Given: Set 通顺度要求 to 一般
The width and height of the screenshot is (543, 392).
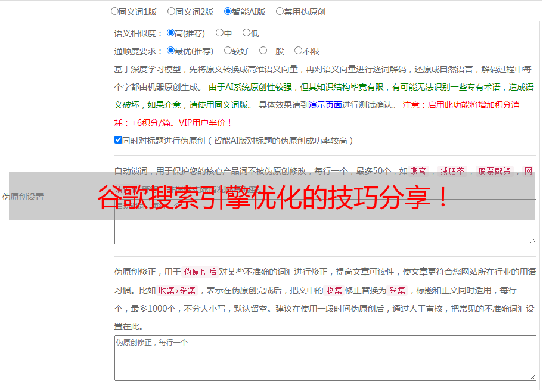Looking at the screenshot, I should 263,51.
